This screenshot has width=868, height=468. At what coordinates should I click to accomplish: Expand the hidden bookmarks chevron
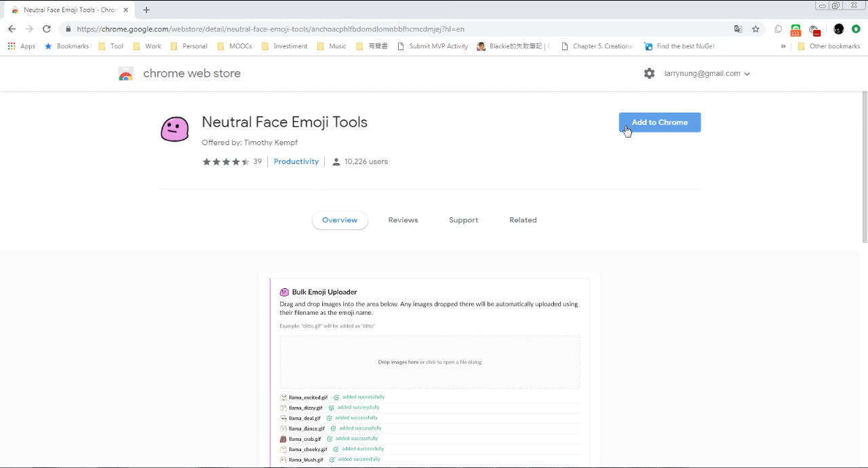783,46
